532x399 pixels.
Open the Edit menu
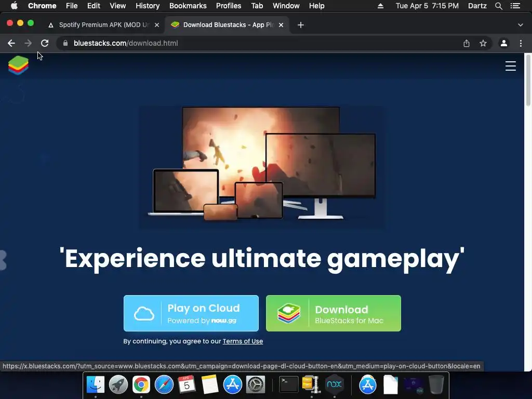point(94,6)
